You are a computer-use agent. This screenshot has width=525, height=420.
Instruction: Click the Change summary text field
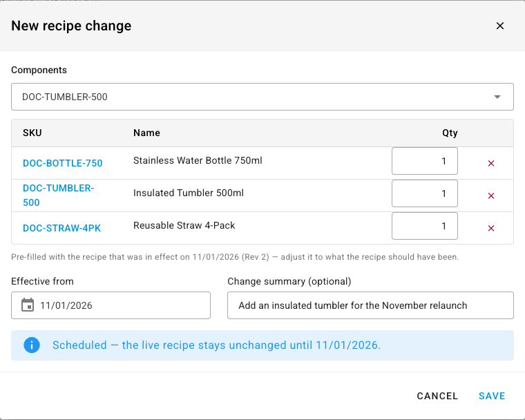click(x=370, y=305)
